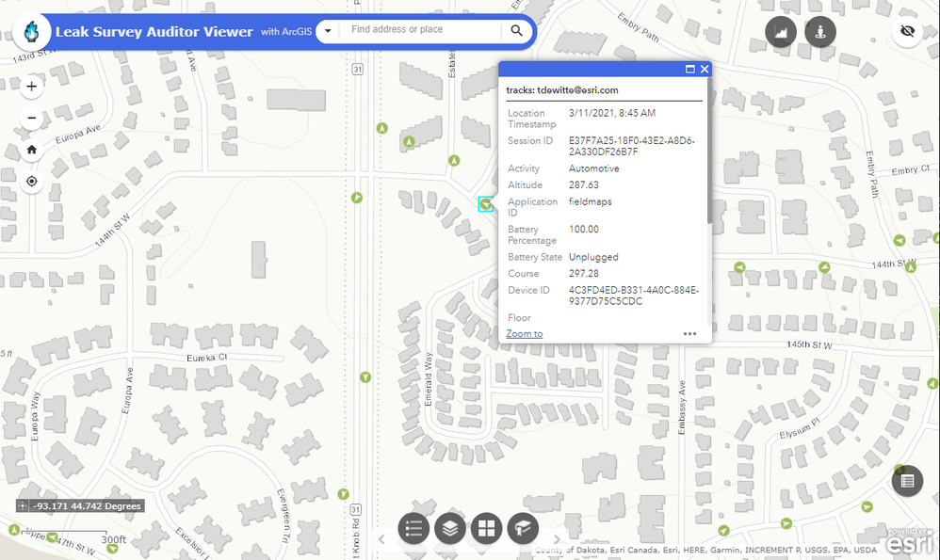Click the Zoom to link
Image resolution: width=940 pixels, height=560 pixels.
coord(525,333)
